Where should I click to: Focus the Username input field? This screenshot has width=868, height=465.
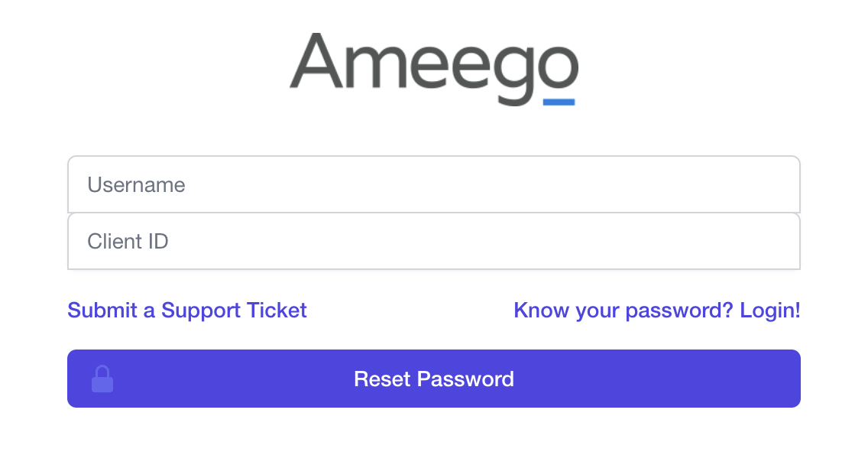pos(433,184)
